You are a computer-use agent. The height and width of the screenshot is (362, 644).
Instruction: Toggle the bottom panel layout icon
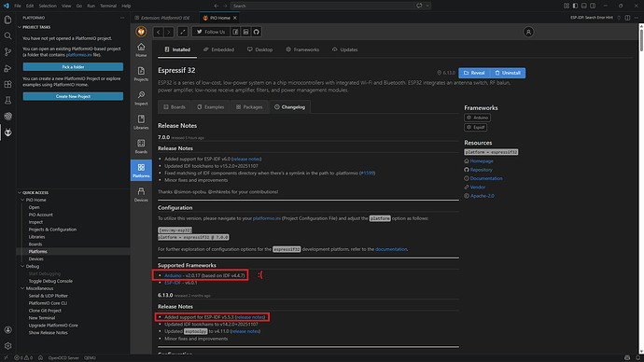pos(583,6)
